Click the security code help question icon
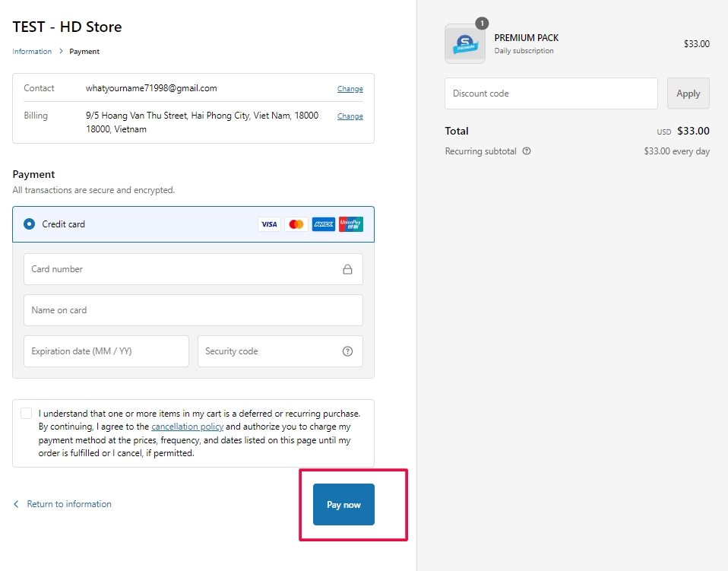 tap(347, 351)
